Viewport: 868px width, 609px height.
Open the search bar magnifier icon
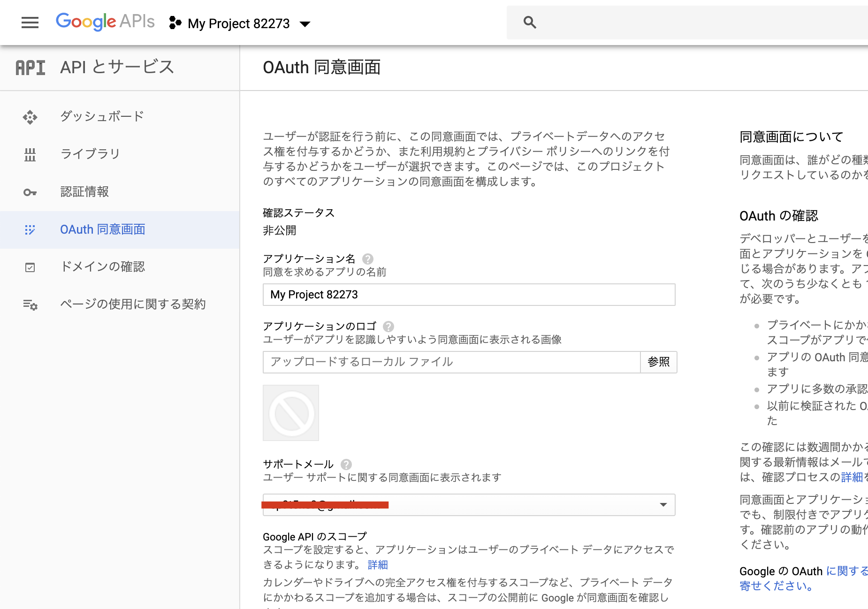(x=529, y=22)
